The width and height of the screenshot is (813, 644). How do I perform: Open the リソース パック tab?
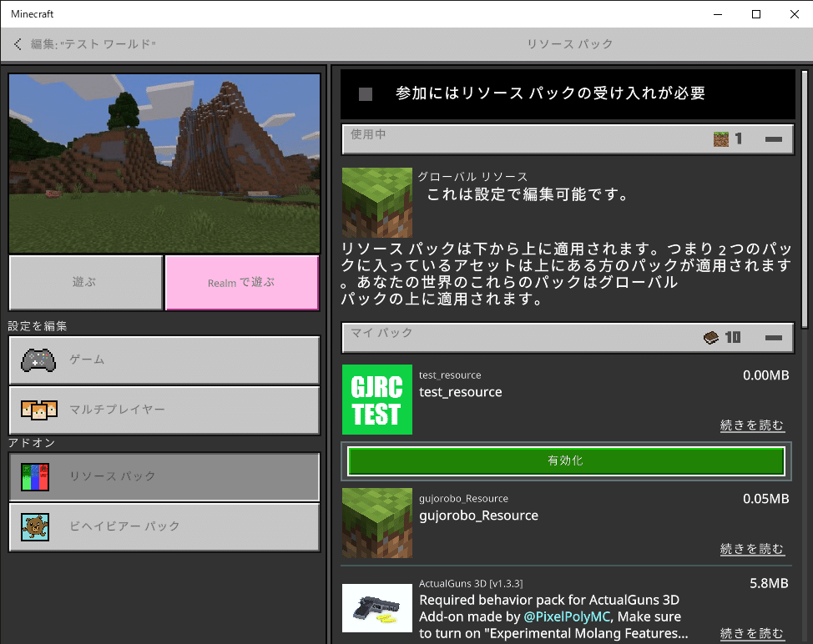164,476
